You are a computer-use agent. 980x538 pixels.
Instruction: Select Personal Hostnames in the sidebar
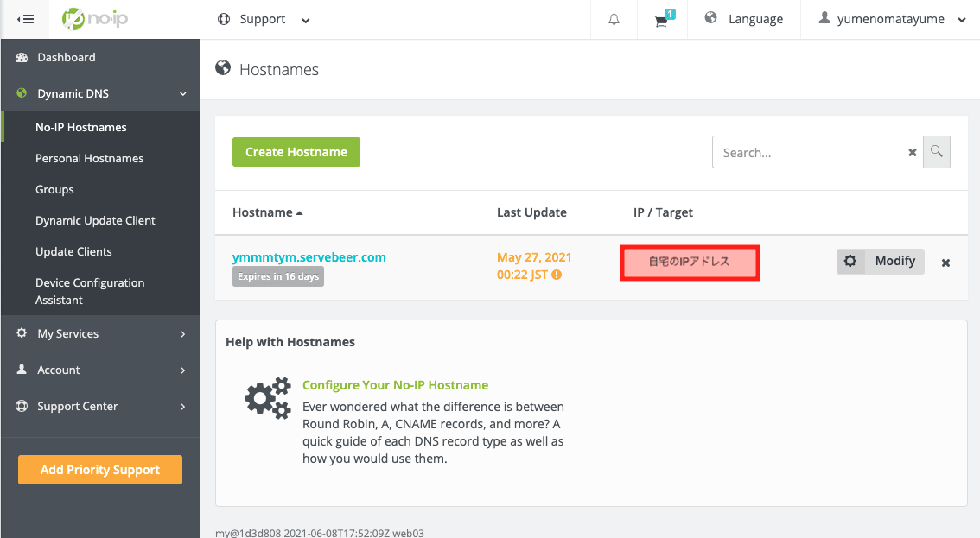coord(89,159)
